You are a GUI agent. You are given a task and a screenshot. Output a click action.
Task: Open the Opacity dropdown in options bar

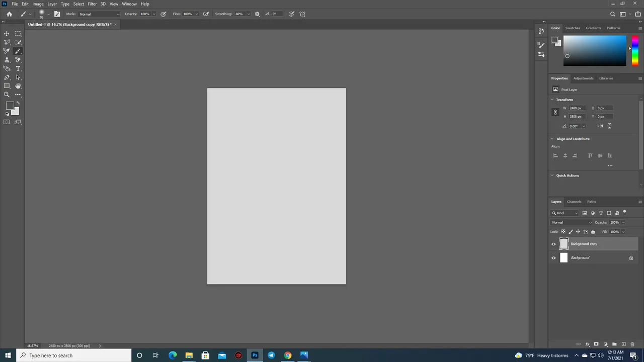tap(153, 14)
